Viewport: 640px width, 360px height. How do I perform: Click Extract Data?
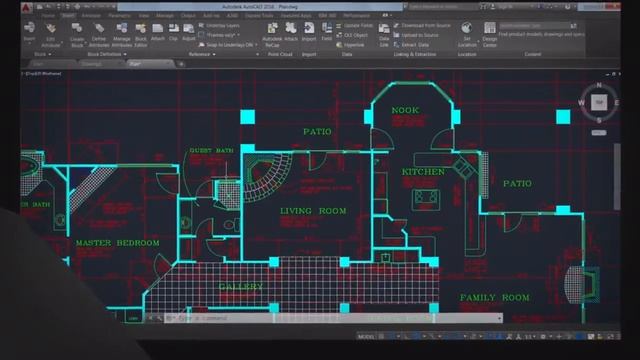411,45
